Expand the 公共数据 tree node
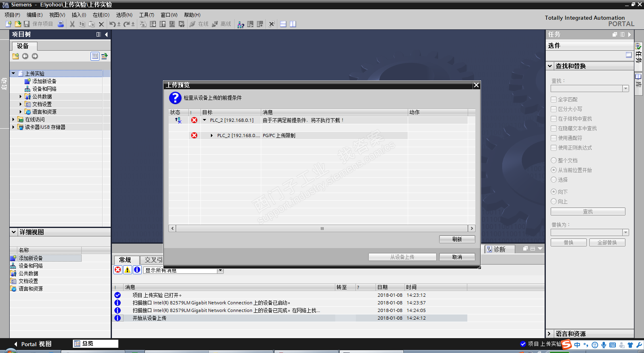Viewport: 644px width, 353px height. point(21,96)
